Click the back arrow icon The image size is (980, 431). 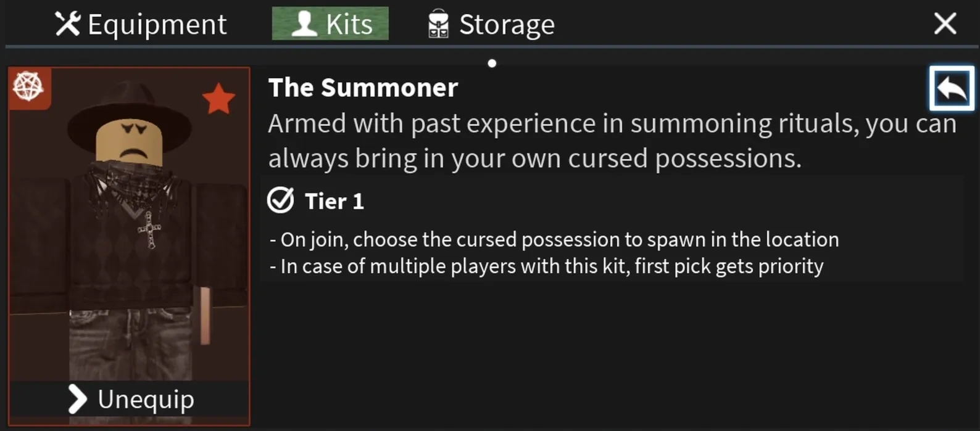(x=951, y=89)
